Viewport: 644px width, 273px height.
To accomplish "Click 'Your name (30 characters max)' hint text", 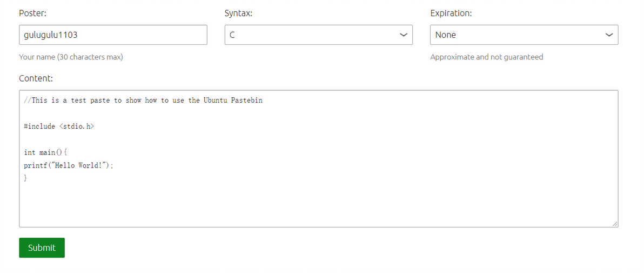I will coord(71,57).
